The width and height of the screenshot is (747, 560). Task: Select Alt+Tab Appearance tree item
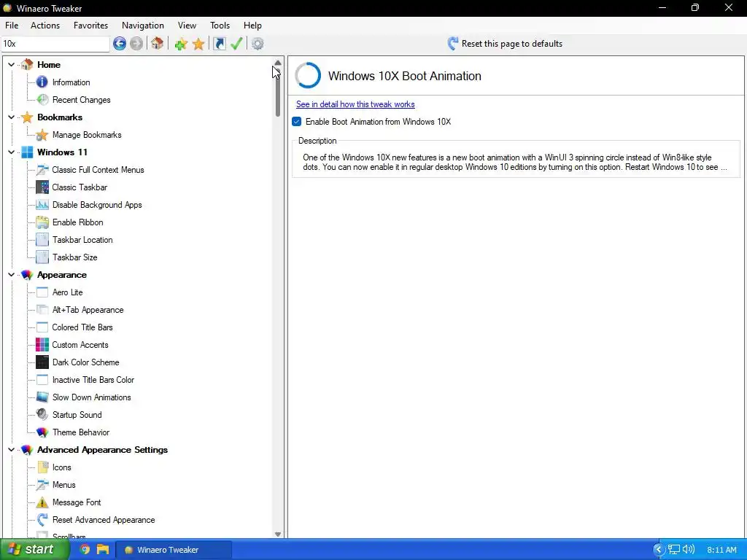coord(88,310)
